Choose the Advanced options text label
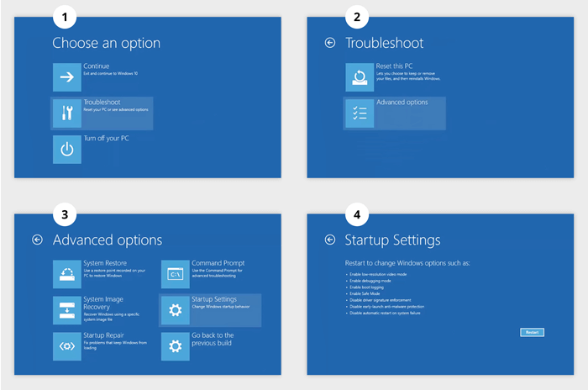 pyautogui.click(x=402, y=103)
